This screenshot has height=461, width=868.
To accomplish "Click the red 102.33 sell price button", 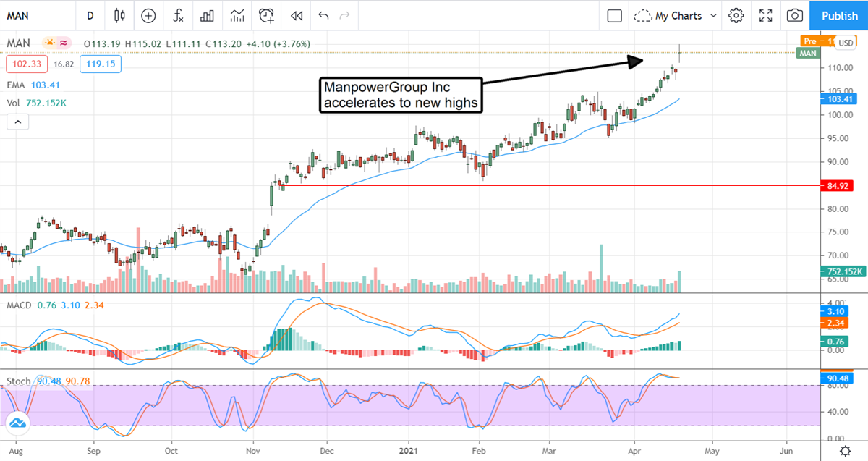I will (27, 64).
